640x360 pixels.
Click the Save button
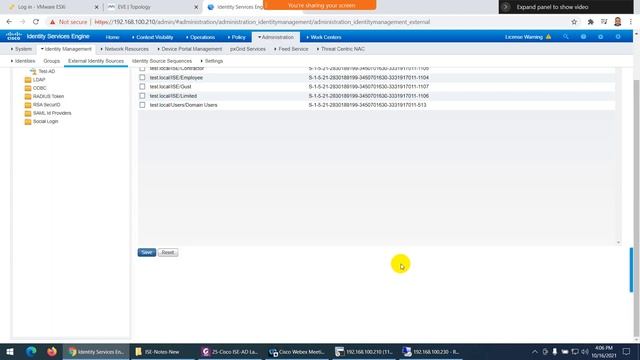[147, 252]
